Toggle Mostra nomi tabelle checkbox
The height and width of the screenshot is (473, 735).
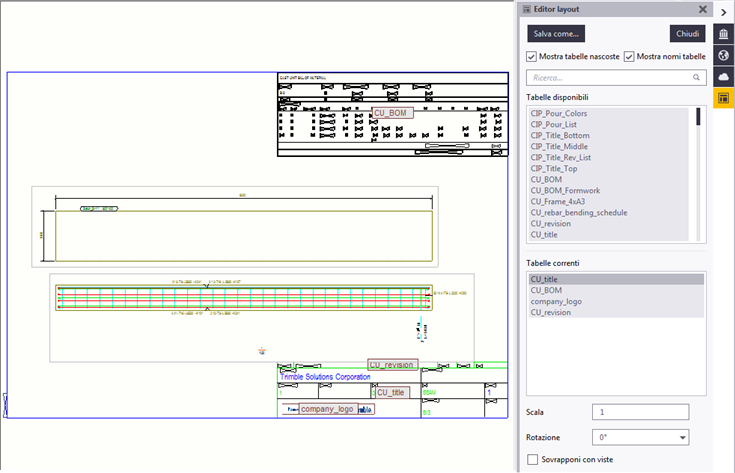click(629, 56)
